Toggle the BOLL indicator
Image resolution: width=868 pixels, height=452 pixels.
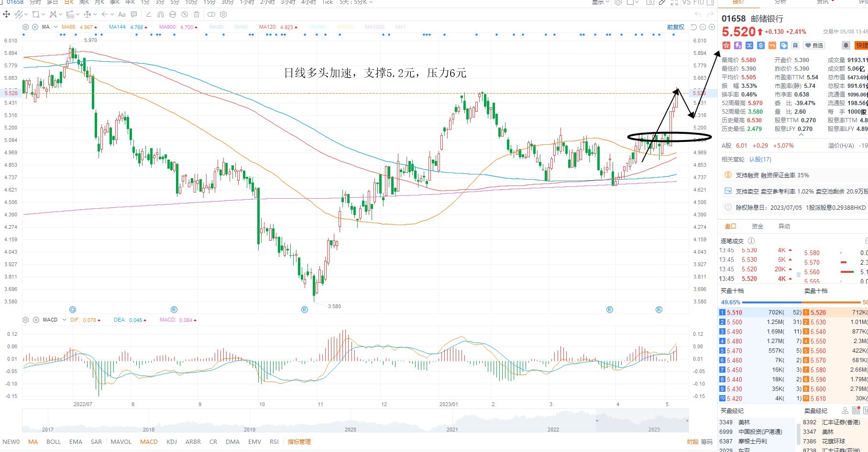click(54, 441)
